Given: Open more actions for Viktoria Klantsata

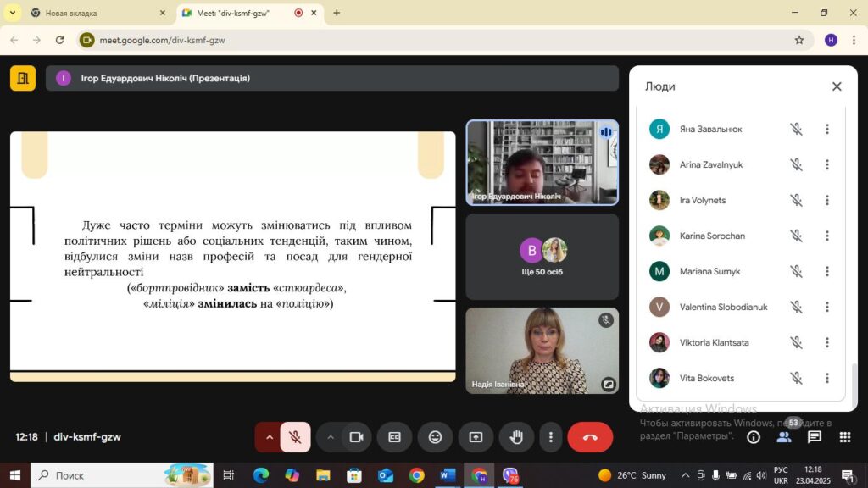Looking at the screenshot, I should point(827,342).
